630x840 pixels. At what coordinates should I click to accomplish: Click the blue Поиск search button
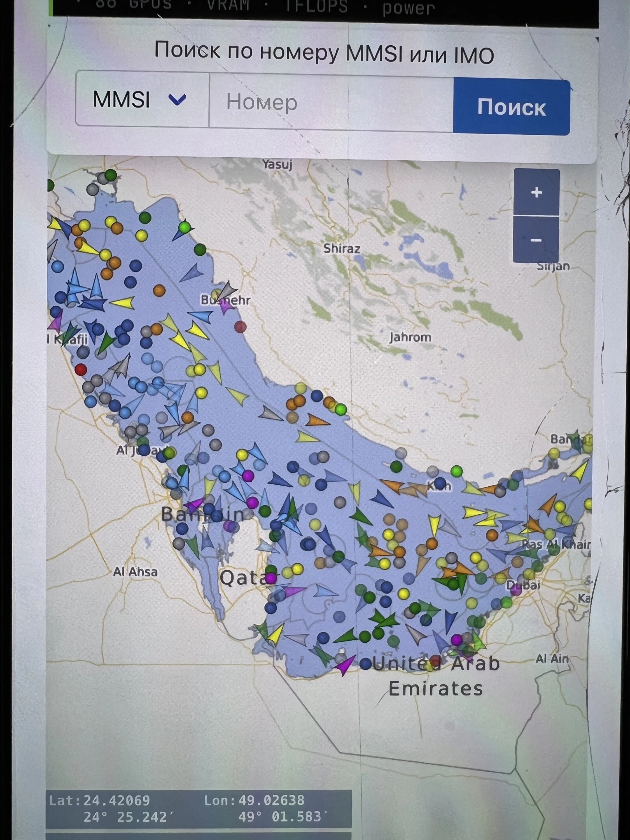pyautogui.click(x=512, y=107)
